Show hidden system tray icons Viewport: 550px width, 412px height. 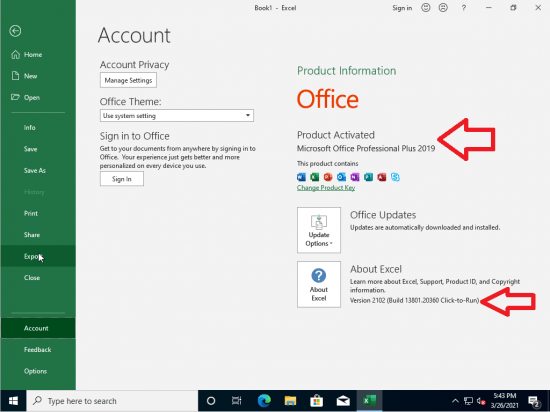point(455,401)
